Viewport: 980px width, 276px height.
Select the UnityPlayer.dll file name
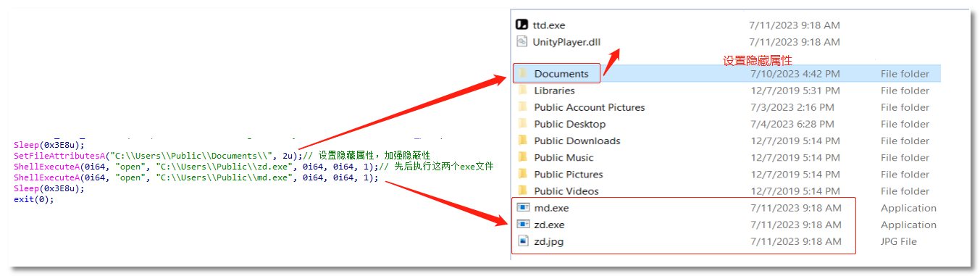(x=566, y=41)
